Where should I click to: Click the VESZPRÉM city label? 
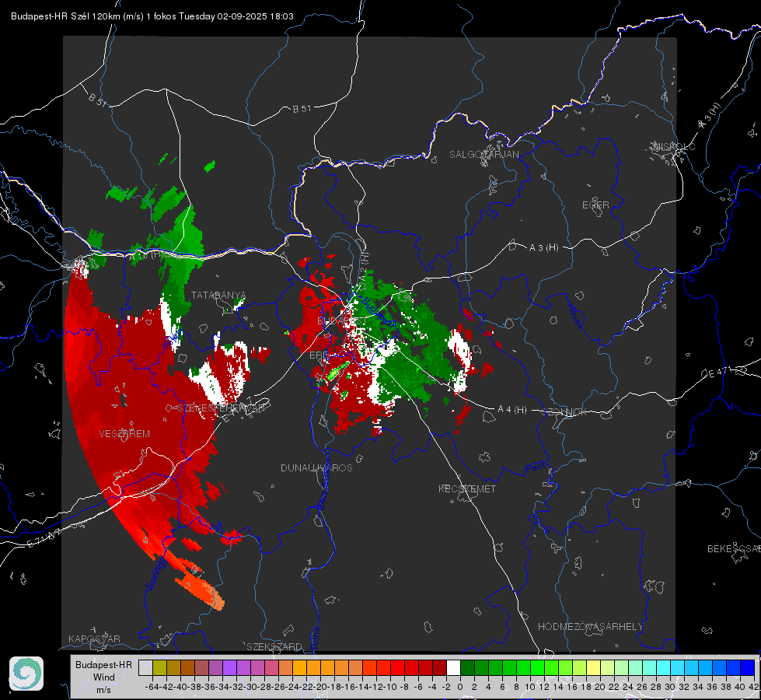click(x=124, y=434)
